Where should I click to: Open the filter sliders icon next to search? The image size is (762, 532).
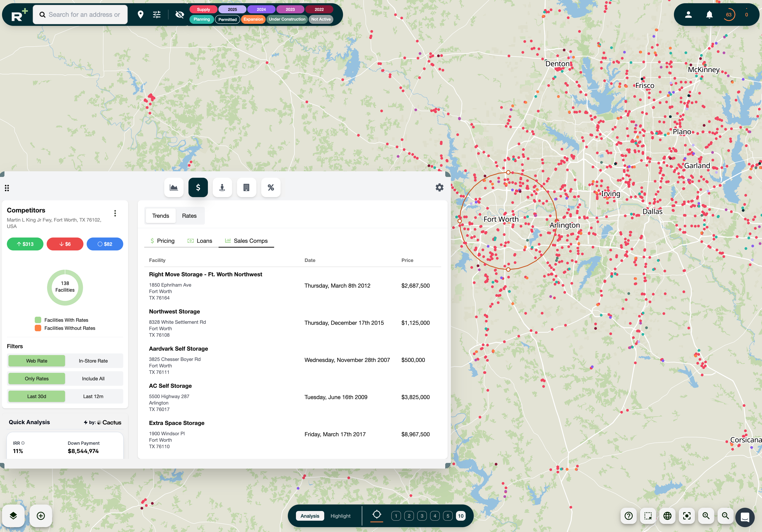pos(157,14)
